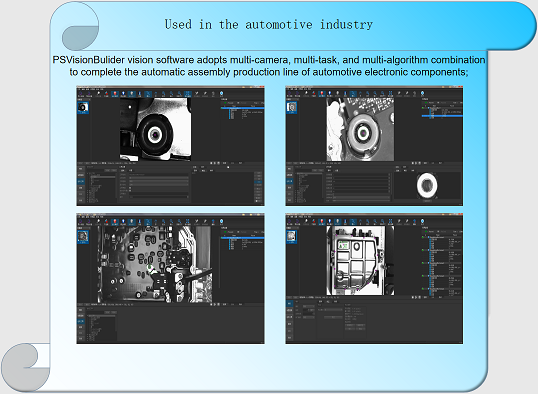Click the blue highlighted button in the black-bearing right button column
This screenshot has height=394, width=538.
pos(259,182)
